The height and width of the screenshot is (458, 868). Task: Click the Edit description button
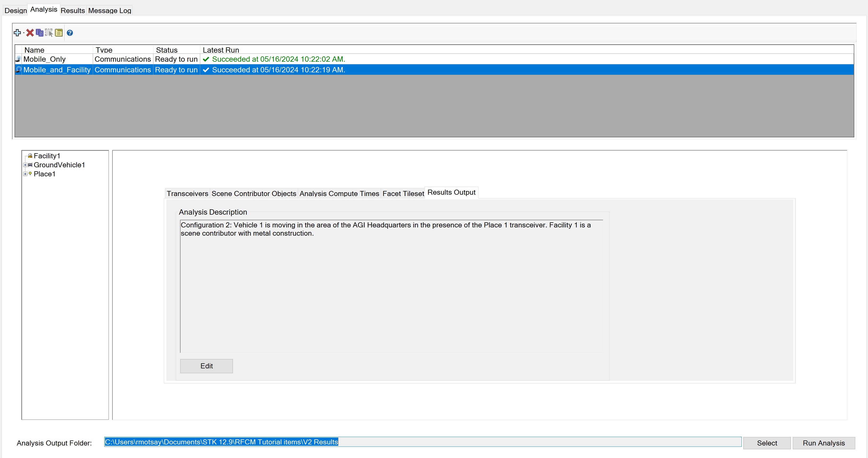tap(206, 366)
